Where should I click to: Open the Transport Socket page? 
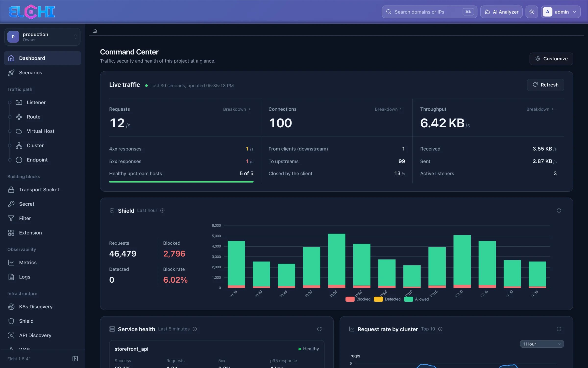click(39, 190)
